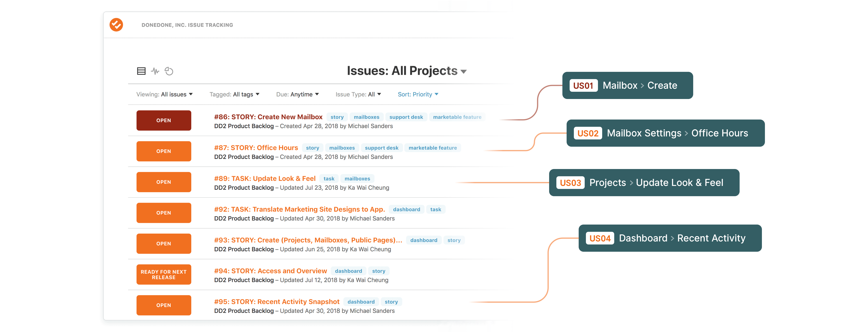This screenshot has width=868, height=332.
Task: Change the Due: Anytime filter
Action: click(x=298, y=94)
